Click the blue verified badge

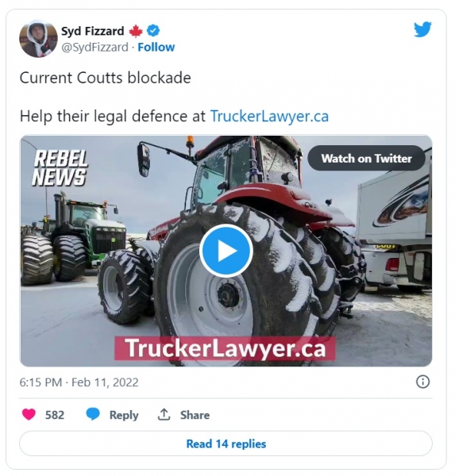point(153,31)
